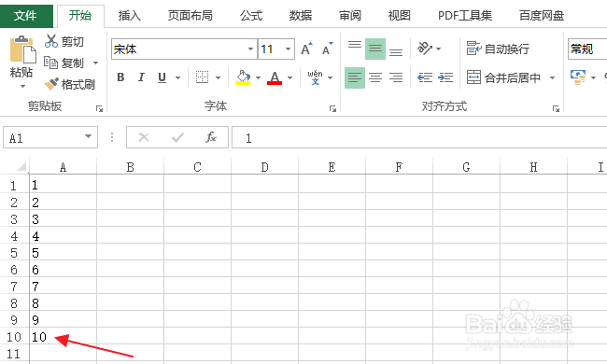Open insert function fx dialog
Screen dimensions: 607x364
[211, 137]
